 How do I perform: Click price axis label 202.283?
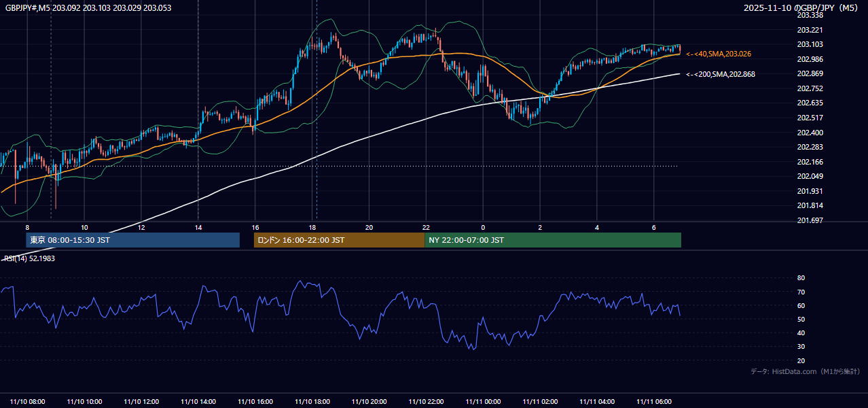[810, 147]
